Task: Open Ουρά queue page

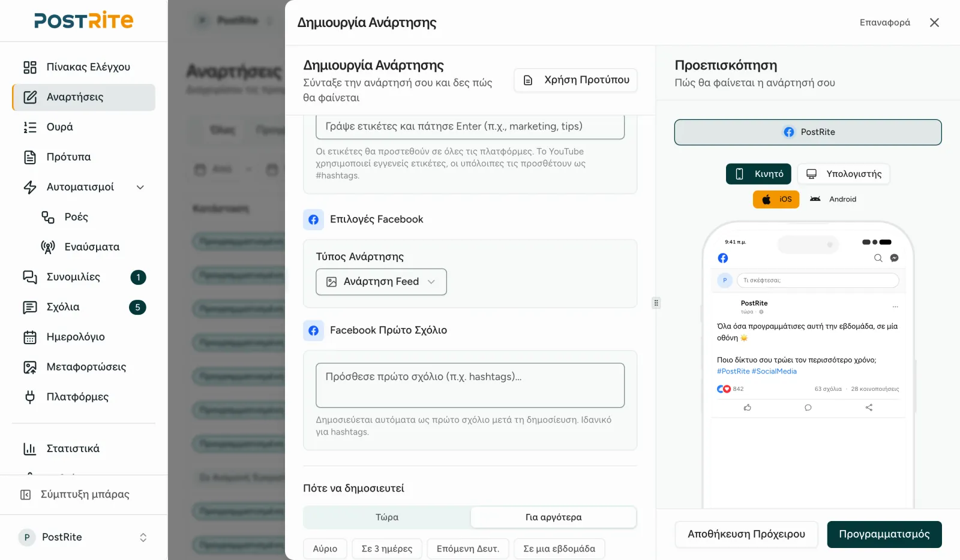Action: click(x=83, y=127)
